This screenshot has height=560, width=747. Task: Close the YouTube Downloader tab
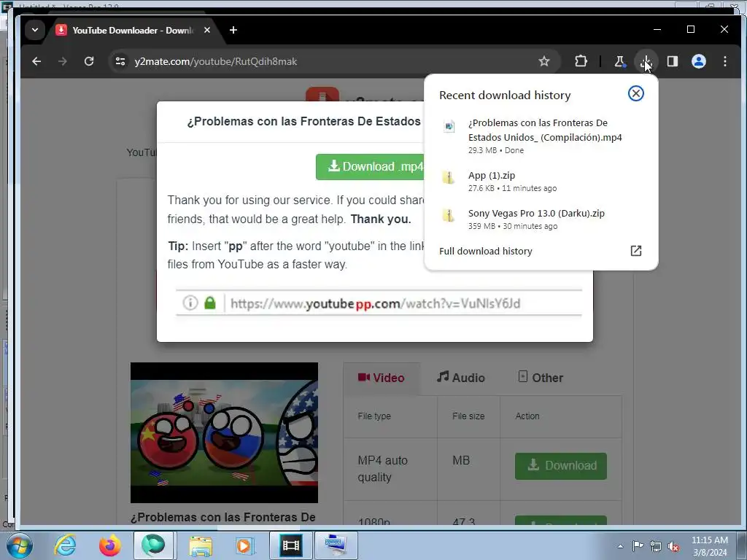(206, 30)
